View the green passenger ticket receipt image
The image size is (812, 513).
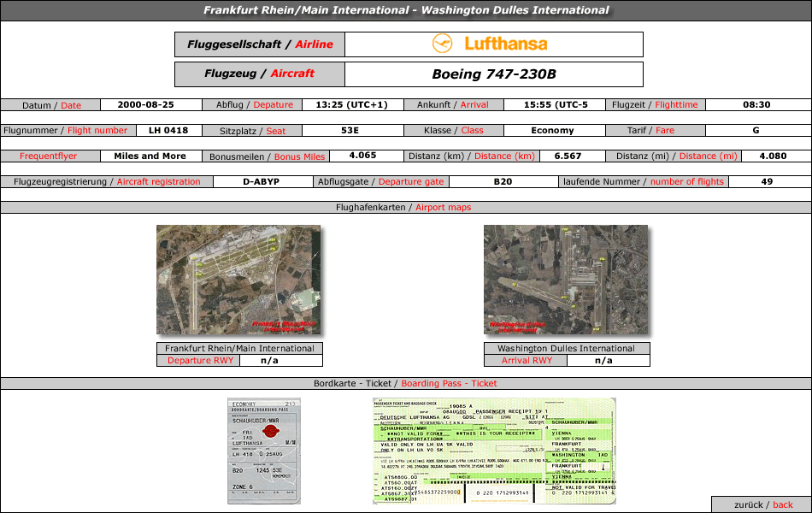pyautogui.click(x=494, y=451)
